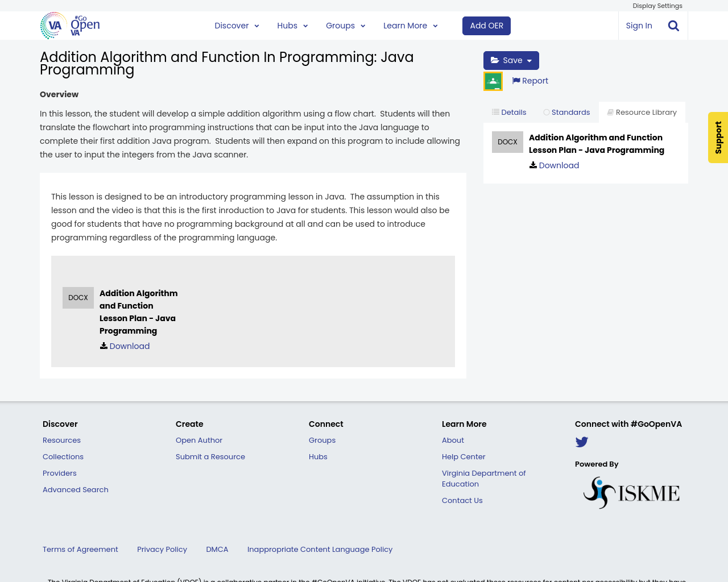728x582 pixels.
Task: Click the download icon in Resource Library panel
Action: pos(533,165)
